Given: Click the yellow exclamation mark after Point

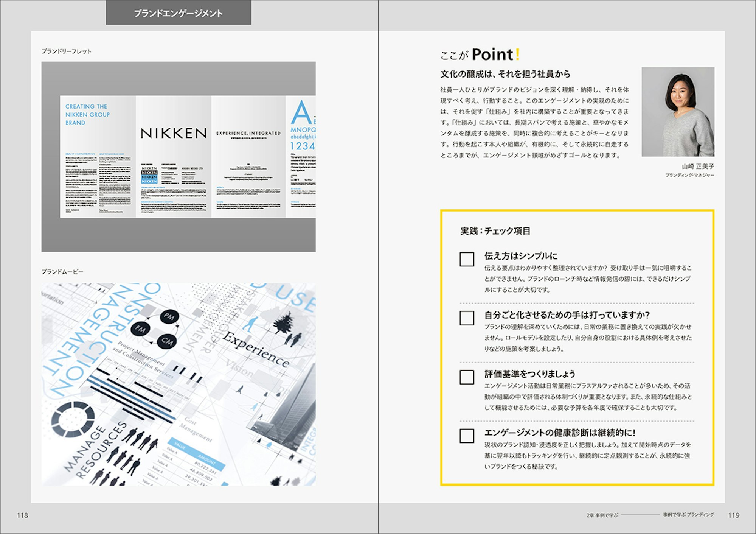Looking at the screenshot, I should (518, 54).
